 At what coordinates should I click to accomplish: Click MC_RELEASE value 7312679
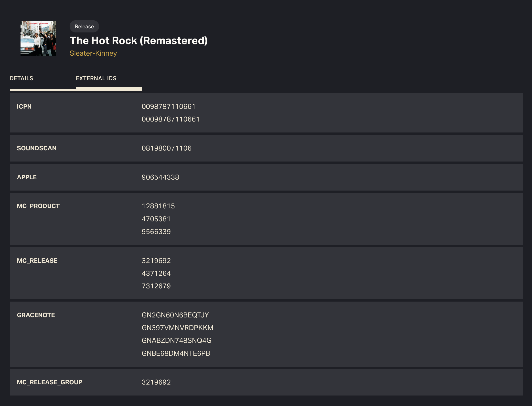pyautogui.click(x=156, y=286)
